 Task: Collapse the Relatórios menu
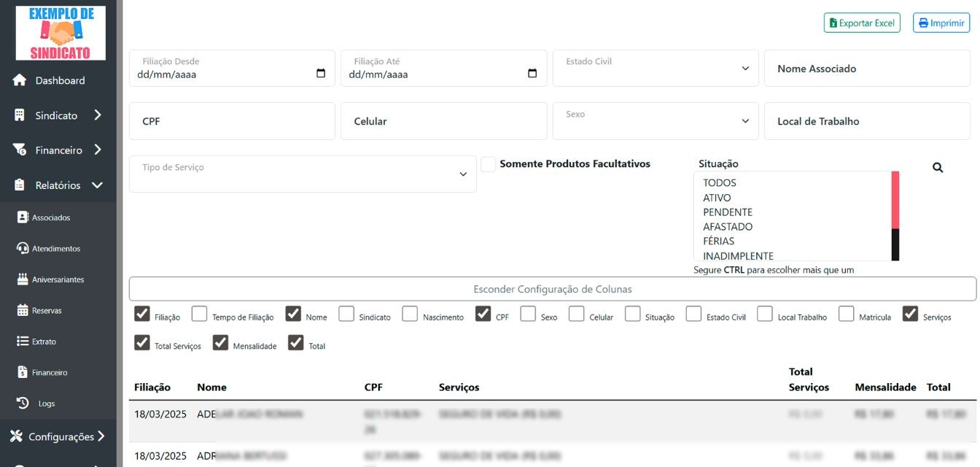tap(57, 185)
